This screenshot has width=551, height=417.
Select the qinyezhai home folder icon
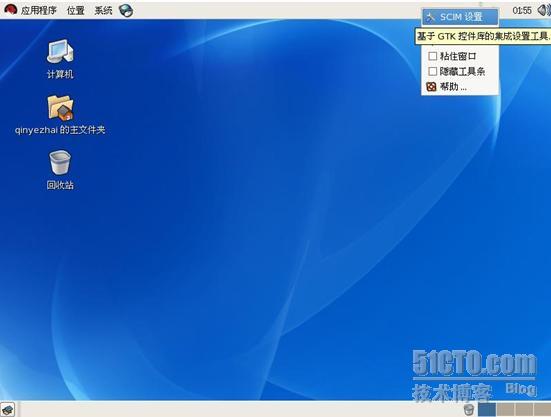point(60,107)
